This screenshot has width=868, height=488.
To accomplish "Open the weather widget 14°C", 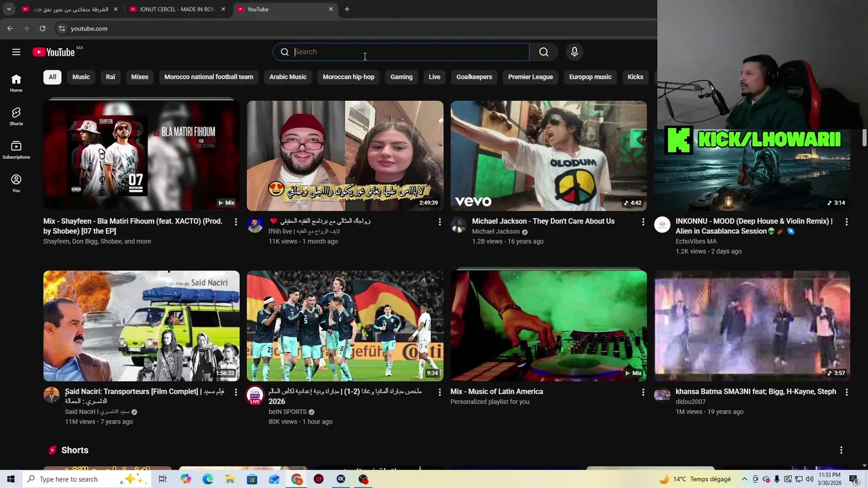I will click(694, 479).
